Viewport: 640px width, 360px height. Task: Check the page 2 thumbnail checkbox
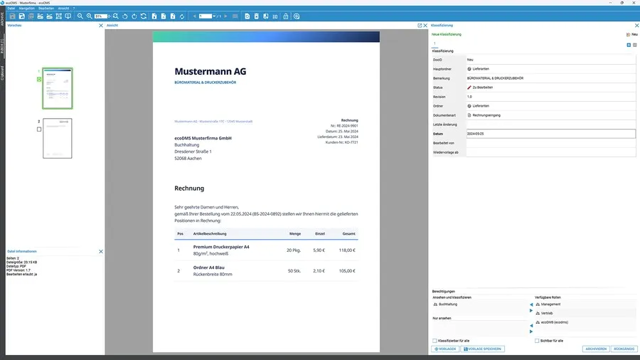[39, 129]
